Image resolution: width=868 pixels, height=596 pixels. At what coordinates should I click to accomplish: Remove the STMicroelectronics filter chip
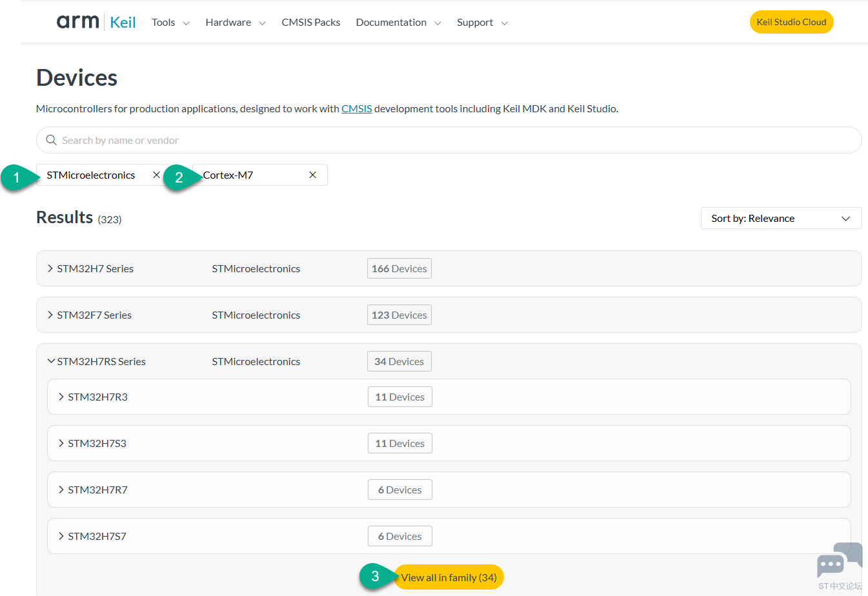click(x=156, y=175)
